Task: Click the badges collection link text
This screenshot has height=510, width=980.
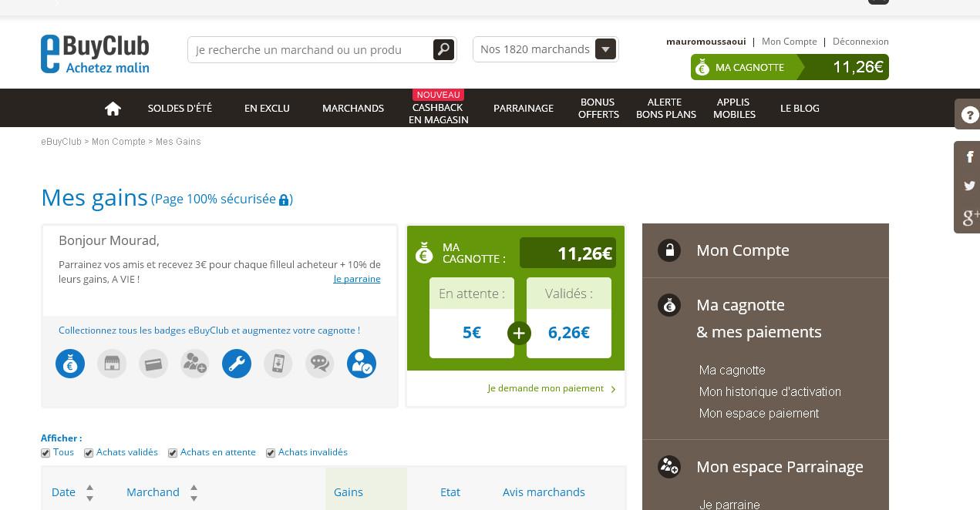Action: (x=209, y=330)
